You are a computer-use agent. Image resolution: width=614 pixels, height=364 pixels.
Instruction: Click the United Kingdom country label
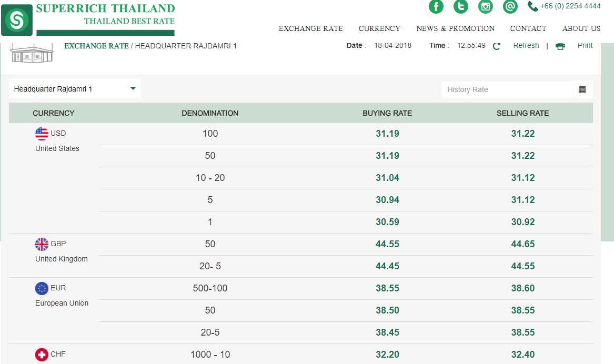[62, 259]
